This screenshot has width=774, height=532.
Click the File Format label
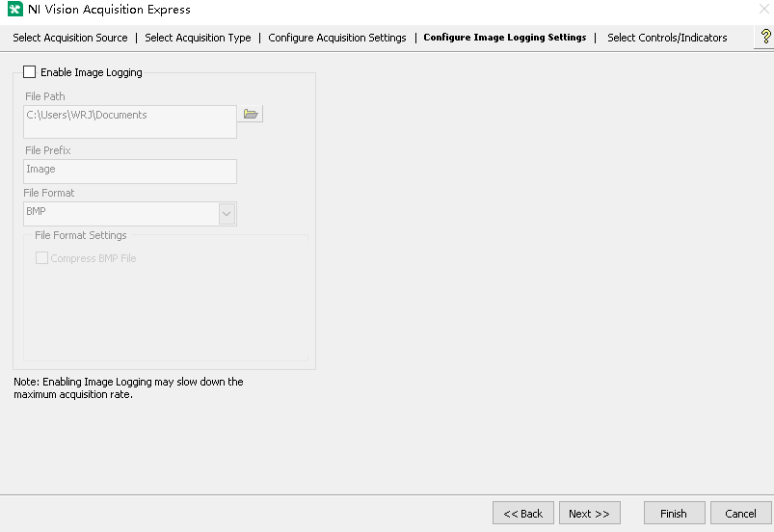click(49, 193)
